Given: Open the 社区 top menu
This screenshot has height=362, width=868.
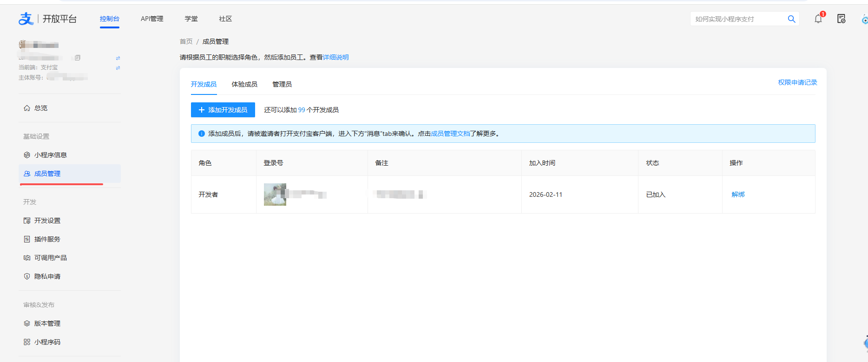Looking at the screenshot, I should point(225,19).
